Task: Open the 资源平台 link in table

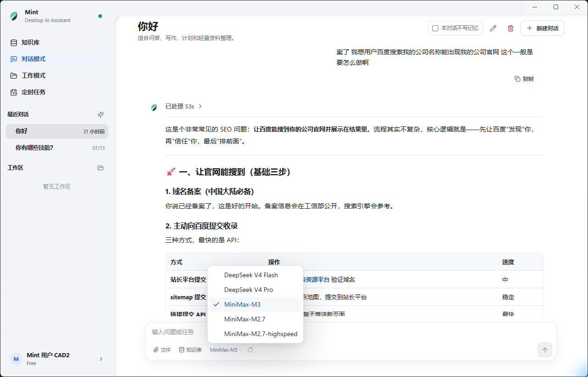Action: tap(316, 280)
